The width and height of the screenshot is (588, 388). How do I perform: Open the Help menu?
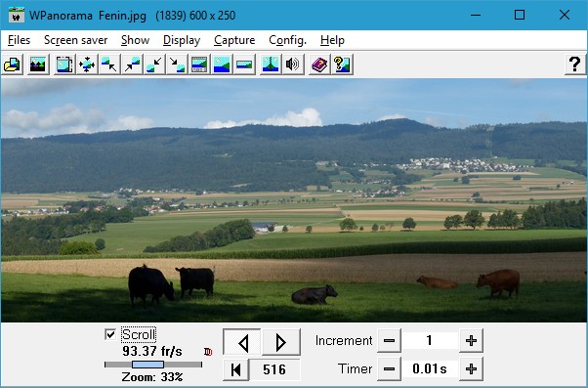click(x=332, y=40)
